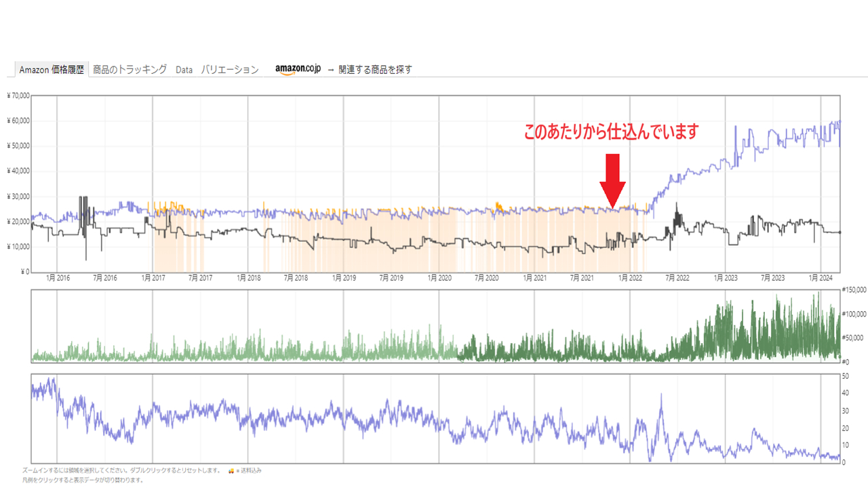Open the Data tab
Image resolution: width=868 pixels, height=488 pixels.
point(183,68)
